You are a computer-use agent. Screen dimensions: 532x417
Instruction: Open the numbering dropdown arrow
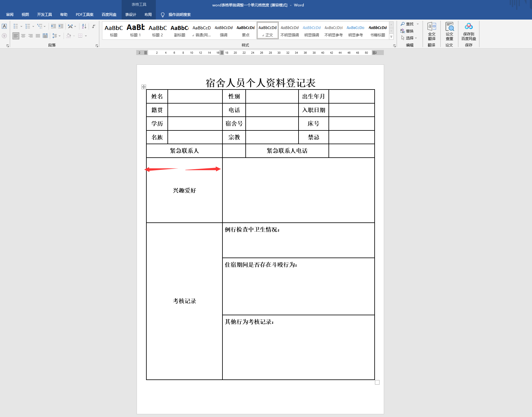click(x=33, y=26)
